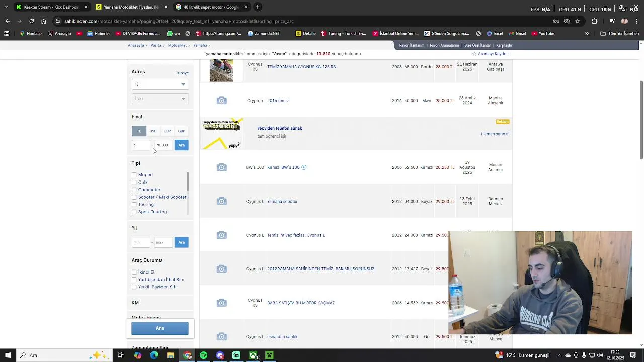Open the wp WhatsApp bookmark
The image size is (644, 362).
tap(173, 34)
